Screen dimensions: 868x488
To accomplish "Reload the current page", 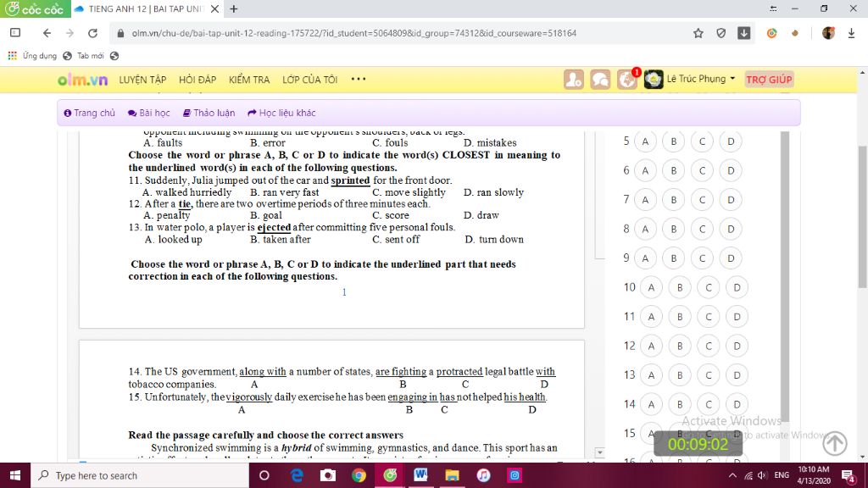I will click(x=93, y=33).
